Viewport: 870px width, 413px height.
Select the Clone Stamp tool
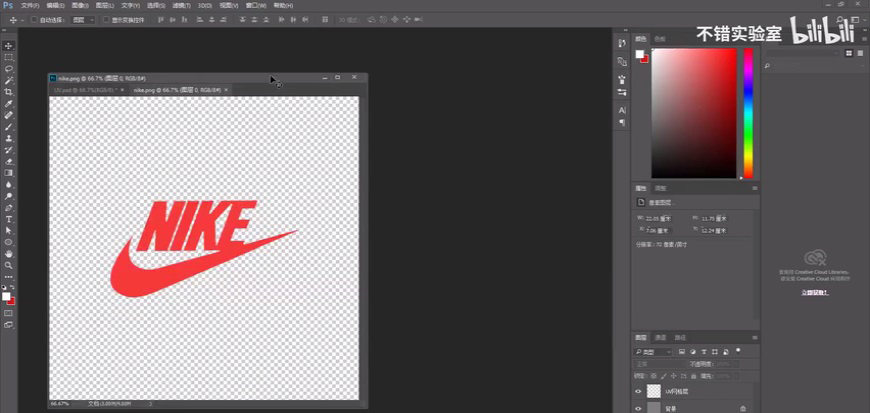click(9, 139)
